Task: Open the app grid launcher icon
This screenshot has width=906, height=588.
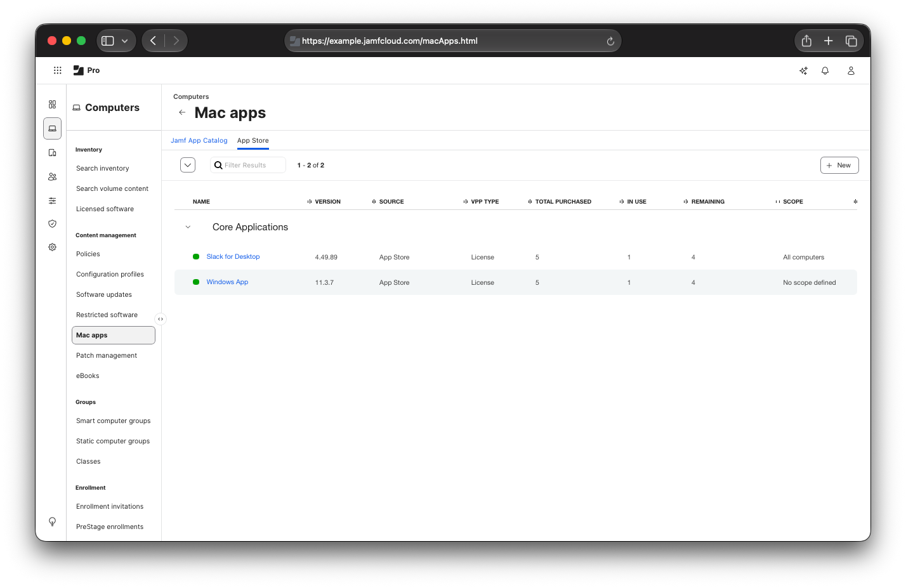Action: pyautogui.click(x=58, y=70)
